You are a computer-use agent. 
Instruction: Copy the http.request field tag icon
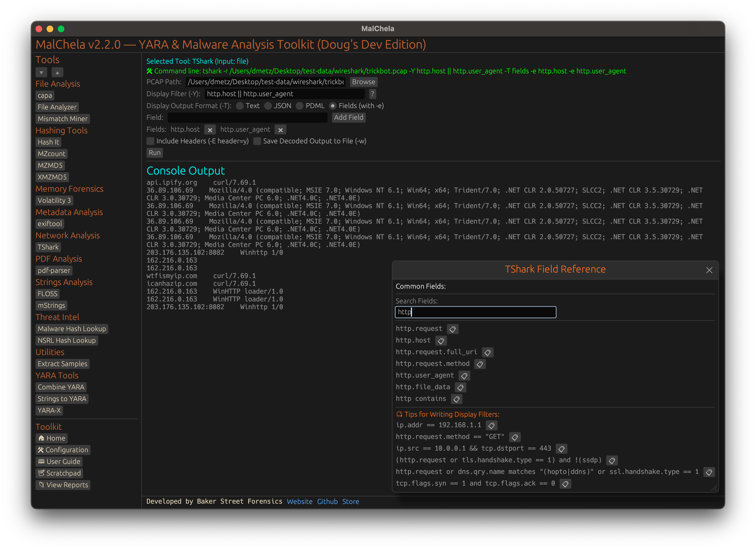tap(452, 329)
